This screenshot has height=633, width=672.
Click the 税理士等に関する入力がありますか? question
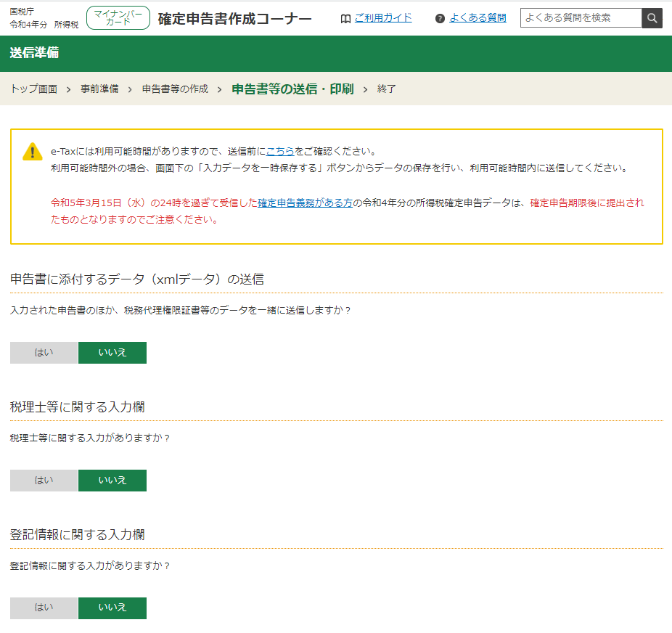[90, 438]
